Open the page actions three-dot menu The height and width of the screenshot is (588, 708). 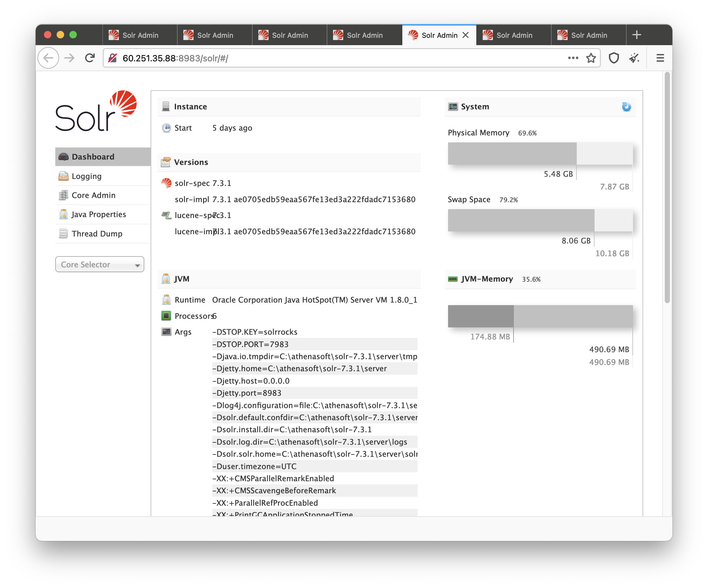click(573, 58)
